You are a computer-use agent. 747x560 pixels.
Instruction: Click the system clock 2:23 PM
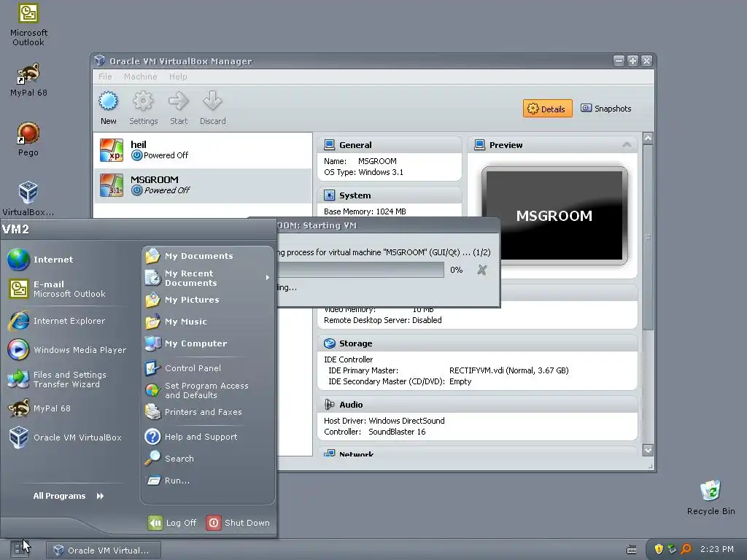click(x=717, y=549)
